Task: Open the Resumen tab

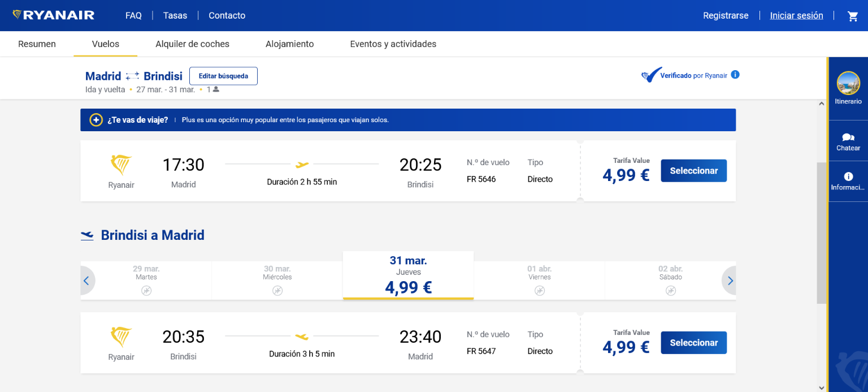Action: [x=37, y=44]
